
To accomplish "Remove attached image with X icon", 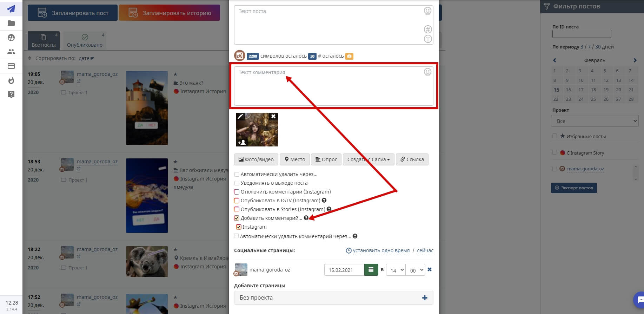I will (x=273, y=116).
